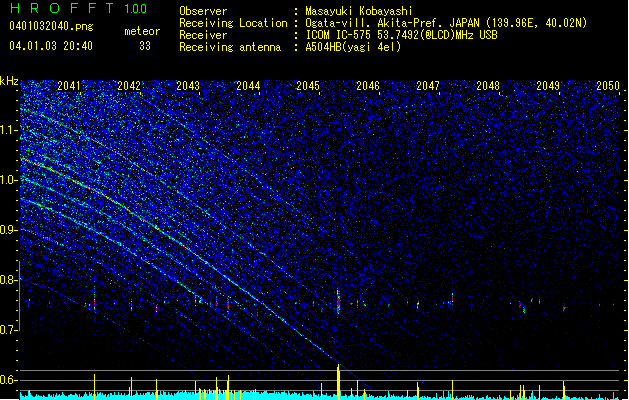Click the date stamp 04.01.03 20:40

[51, 46]
